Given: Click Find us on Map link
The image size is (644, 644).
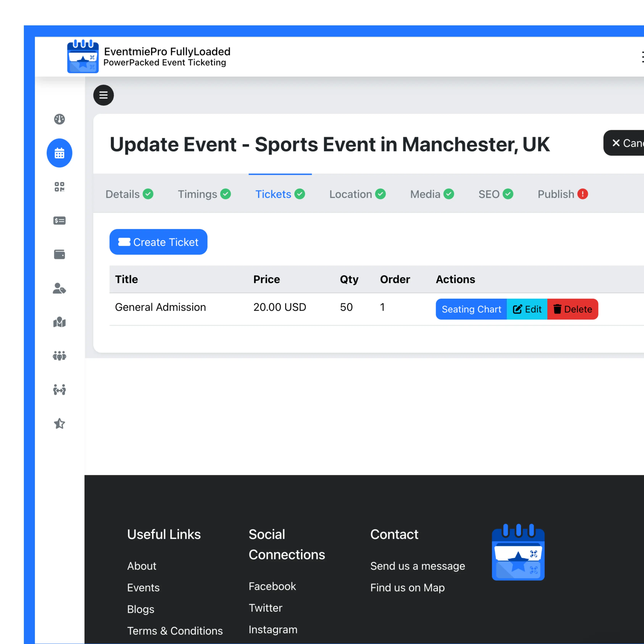Looking at the screenshot, I should pos(408,588).
